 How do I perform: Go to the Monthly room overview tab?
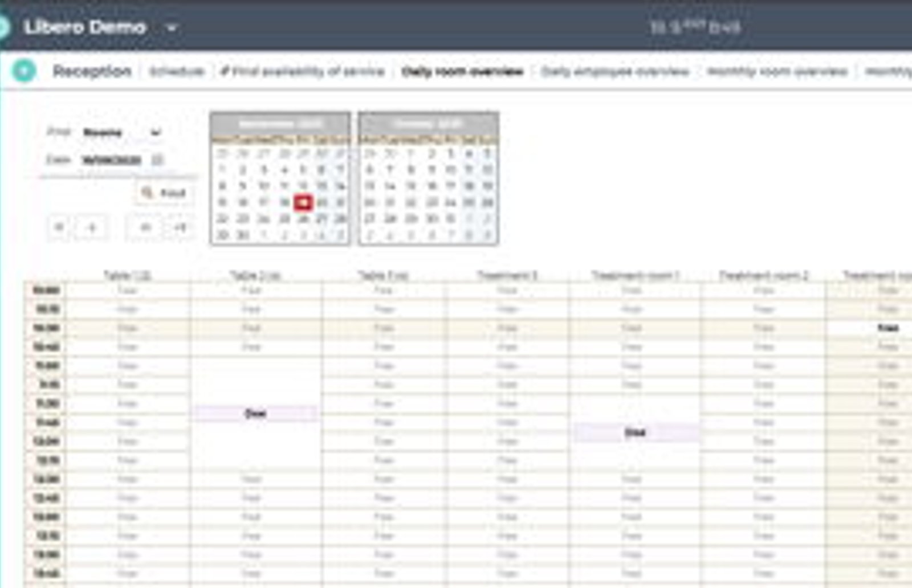(777, 71)
